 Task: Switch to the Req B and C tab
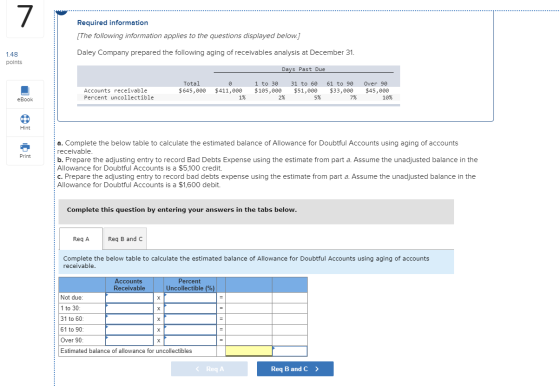pos(125,239)
